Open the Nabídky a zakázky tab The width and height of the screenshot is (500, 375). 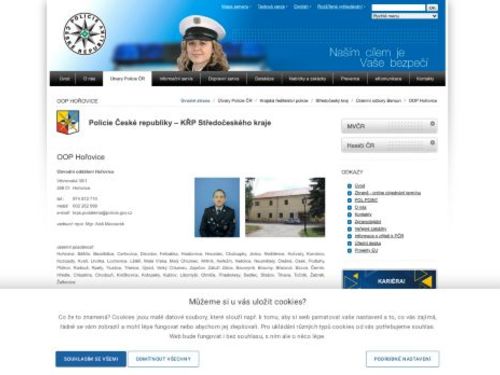click(307, 79)
